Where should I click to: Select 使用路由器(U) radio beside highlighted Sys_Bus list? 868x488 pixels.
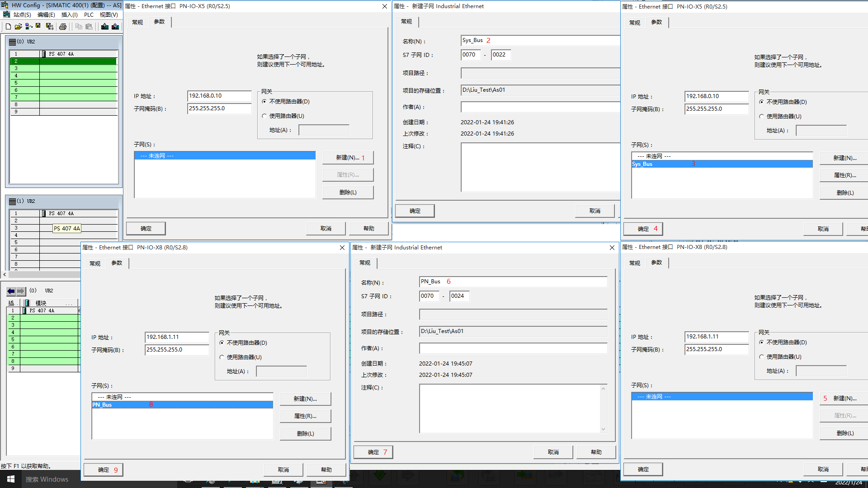pyautogui.click(x=762, y=117)
